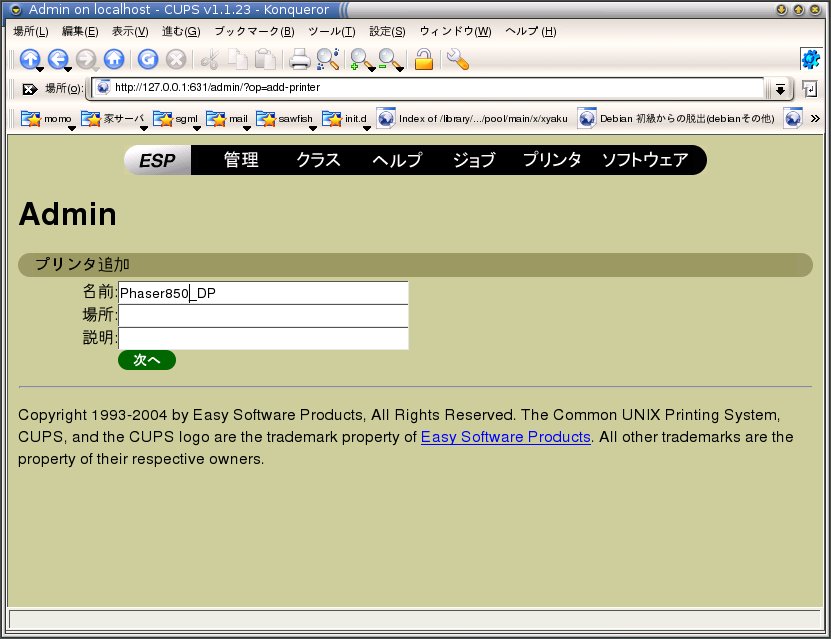Open the 設定(S) menu
Image resolution: width=831 pixels, height=639 pixels.
[387, 31]
